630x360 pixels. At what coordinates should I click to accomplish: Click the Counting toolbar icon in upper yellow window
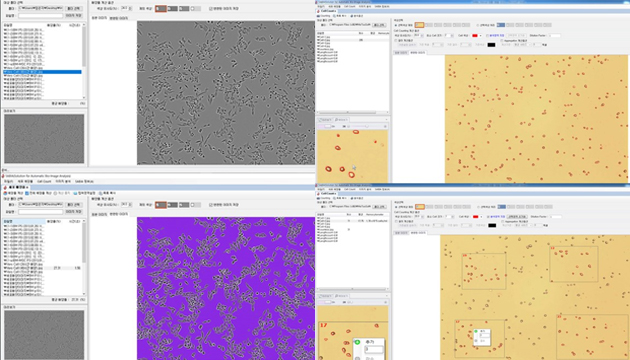[324, 16]
